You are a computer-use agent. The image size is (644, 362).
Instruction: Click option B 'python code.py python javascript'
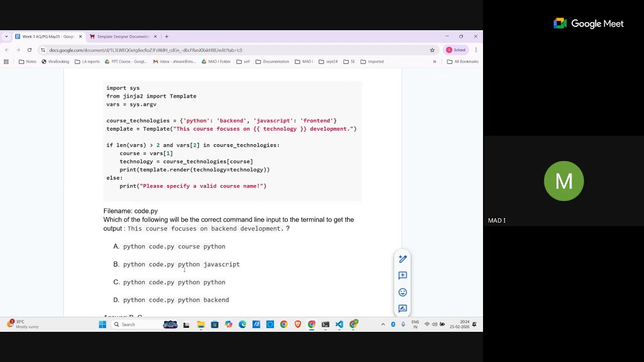(x=182, y=264)
